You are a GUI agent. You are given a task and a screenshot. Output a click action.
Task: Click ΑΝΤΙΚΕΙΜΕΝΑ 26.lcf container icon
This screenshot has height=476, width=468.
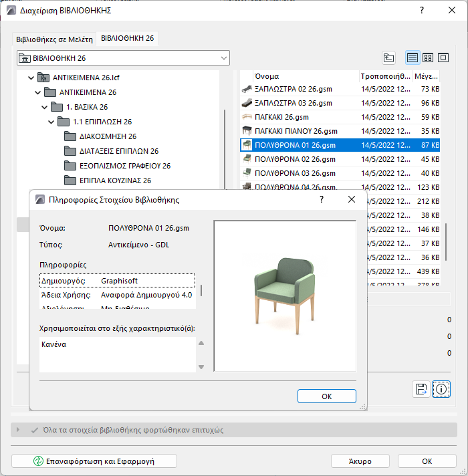tap(43, 78)
